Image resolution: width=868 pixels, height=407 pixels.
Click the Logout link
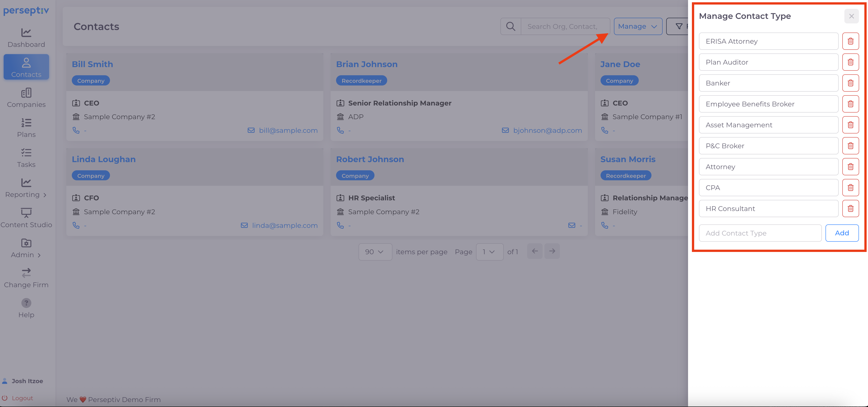[22, 398]
